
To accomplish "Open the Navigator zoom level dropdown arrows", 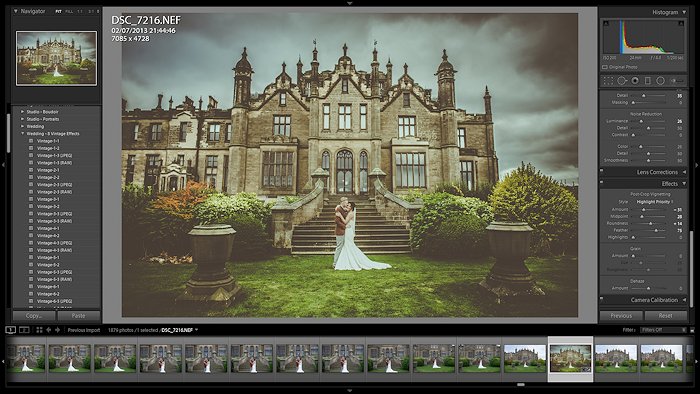I will tap(98, 11).
